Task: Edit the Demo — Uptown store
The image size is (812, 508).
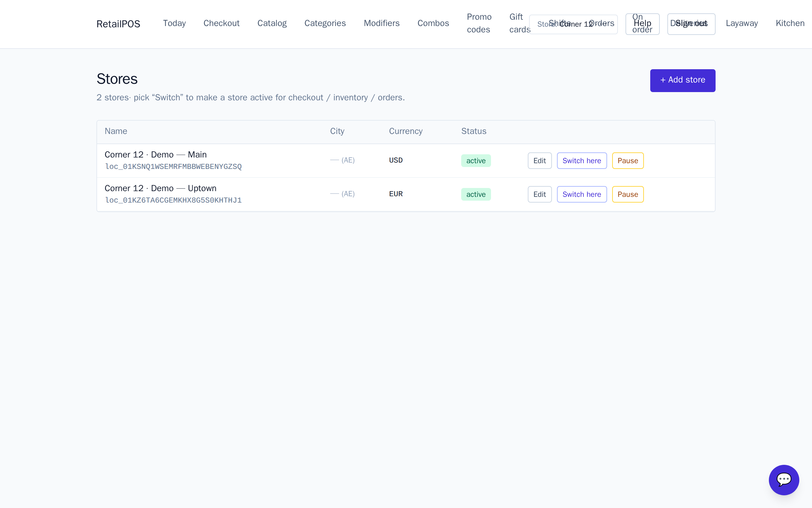Action: coord(540,194)
